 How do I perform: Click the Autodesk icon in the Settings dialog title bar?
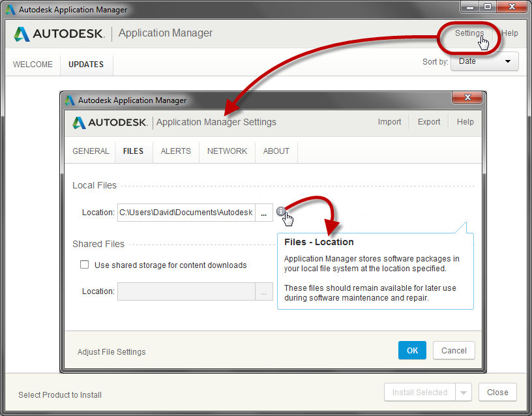(x=70, y=100)
